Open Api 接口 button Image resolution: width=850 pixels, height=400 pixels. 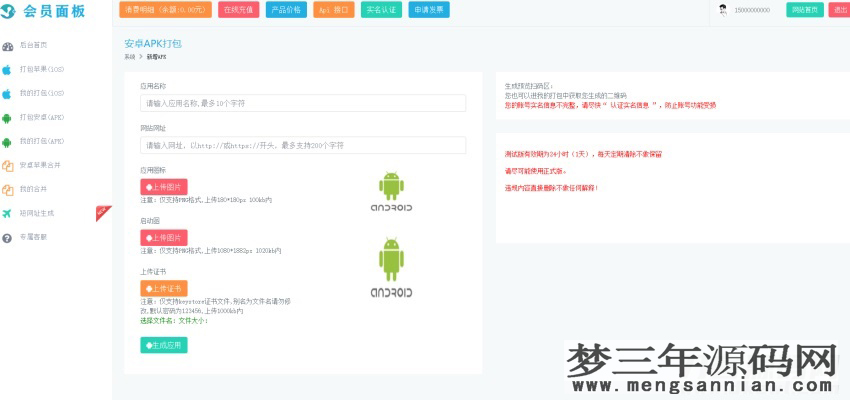pos(333,10)
